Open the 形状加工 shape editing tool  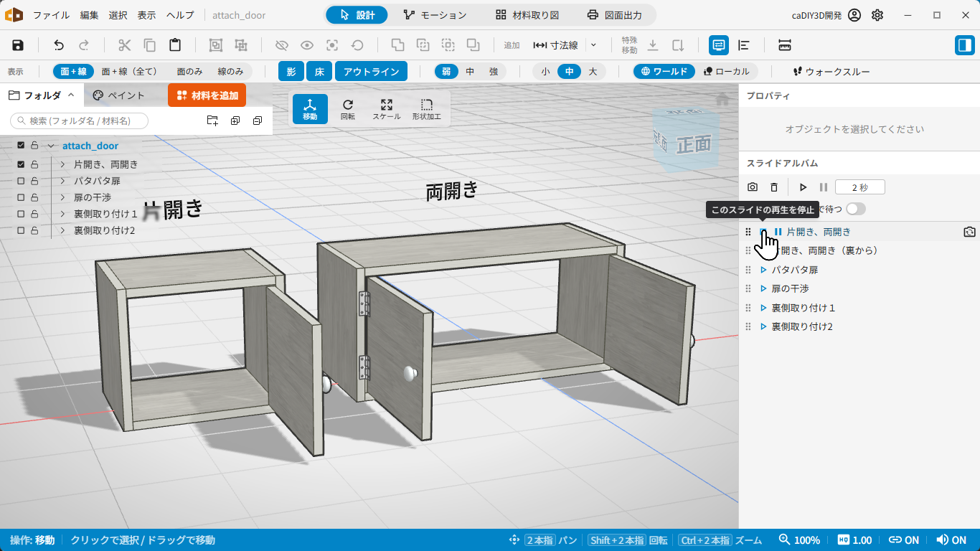[x=427, y=109]
